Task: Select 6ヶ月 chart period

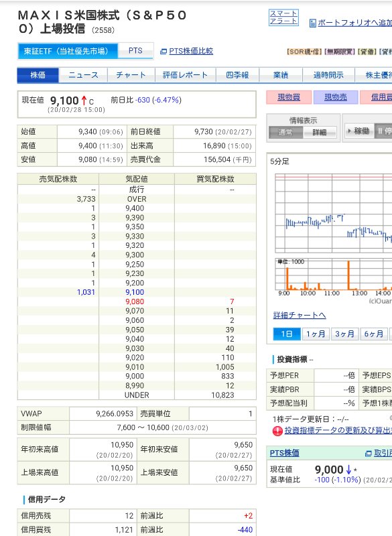Action: pos(373,334)
